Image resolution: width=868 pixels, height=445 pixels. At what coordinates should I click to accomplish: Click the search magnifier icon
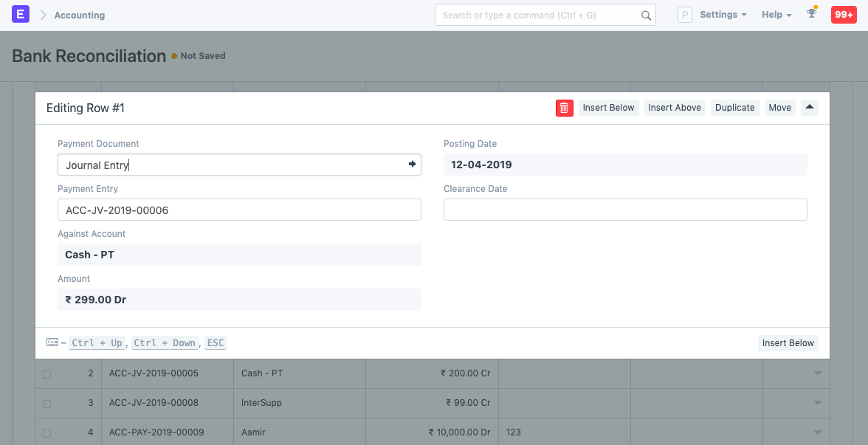646,15
